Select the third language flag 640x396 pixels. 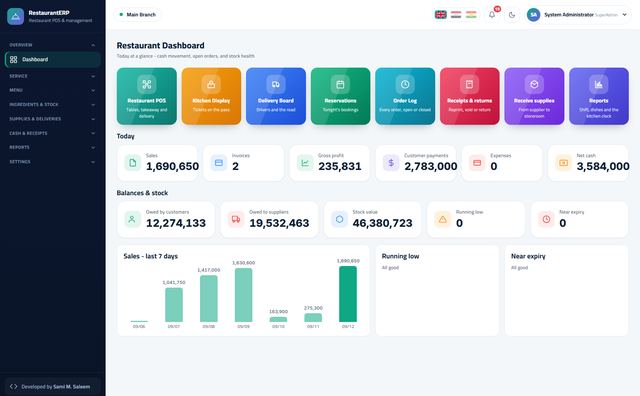[471, 15]
